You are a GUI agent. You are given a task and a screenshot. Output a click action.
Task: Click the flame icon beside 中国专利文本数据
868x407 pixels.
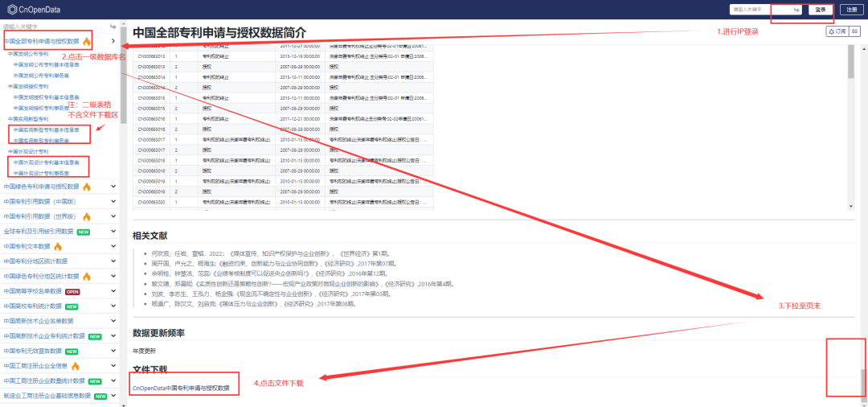click(58, 246)
